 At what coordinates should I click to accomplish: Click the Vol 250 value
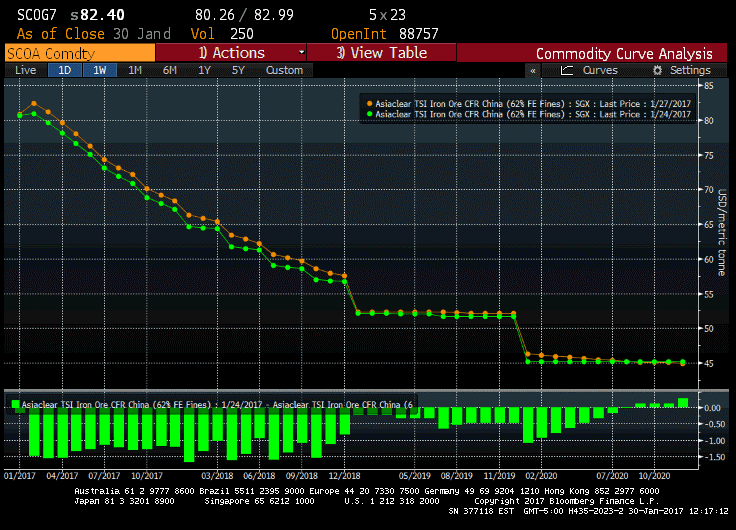[x=242, y=34]
